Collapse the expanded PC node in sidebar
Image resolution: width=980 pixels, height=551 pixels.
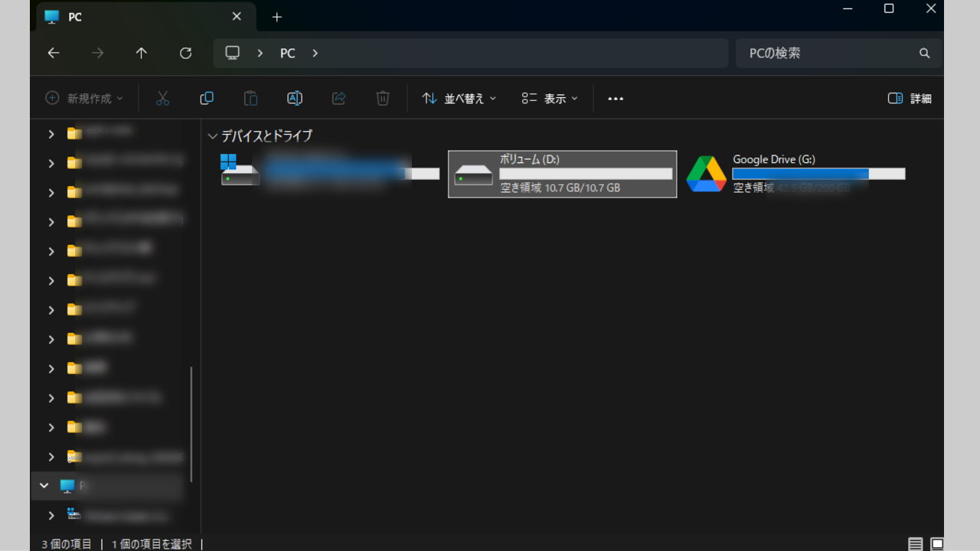click(x=44, y=486)
